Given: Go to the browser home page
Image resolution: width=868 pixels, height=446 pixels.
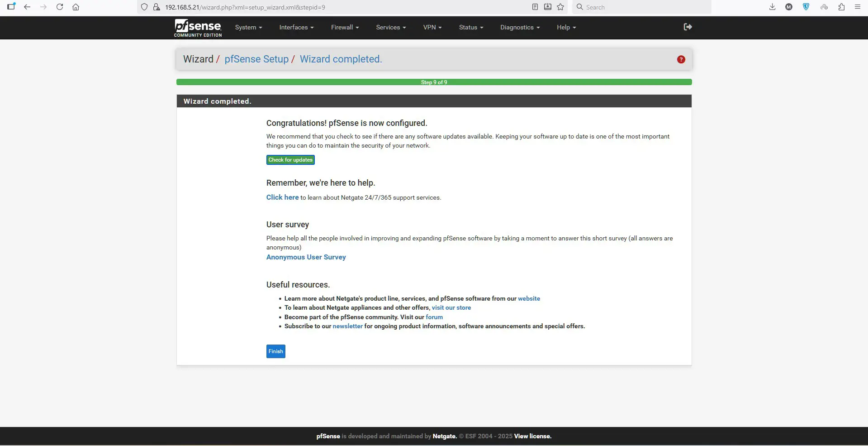Looking at the screenshot, I should (x=76, y=7).
